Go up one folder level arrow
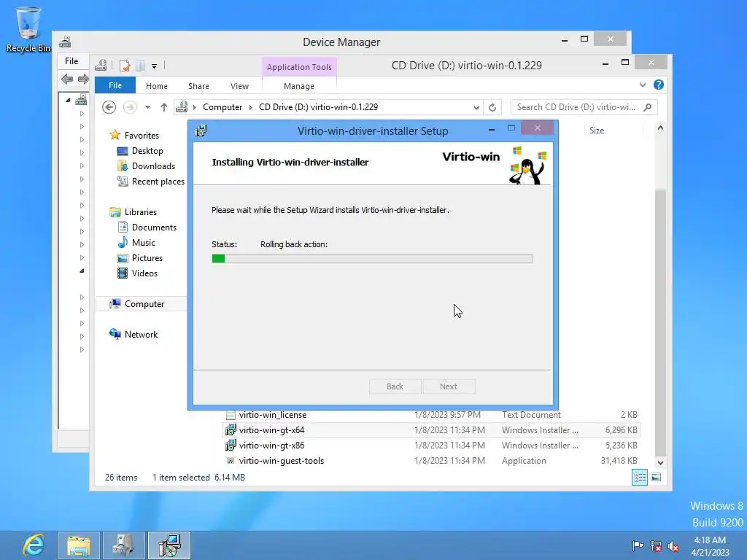747x560 pixels. click(164, 107)
